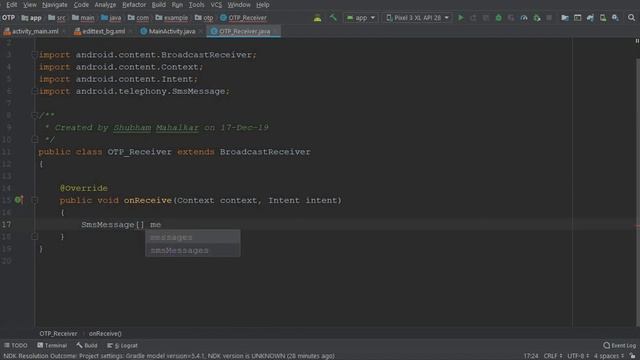The height and width of the screenshot is (360, 640).
Task: Click the com package breadcrumb
Action: point(138,18)
